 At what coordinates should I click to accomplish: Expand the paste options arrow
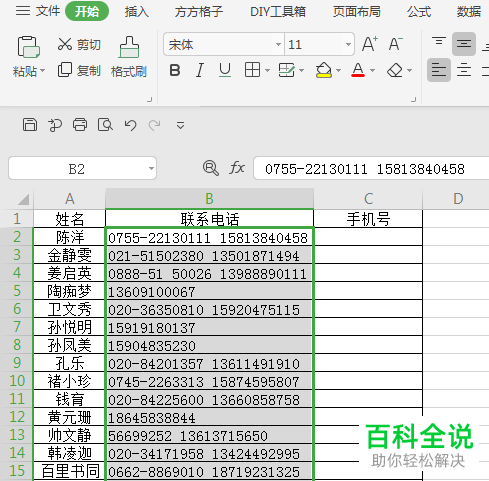click(42, 71)
